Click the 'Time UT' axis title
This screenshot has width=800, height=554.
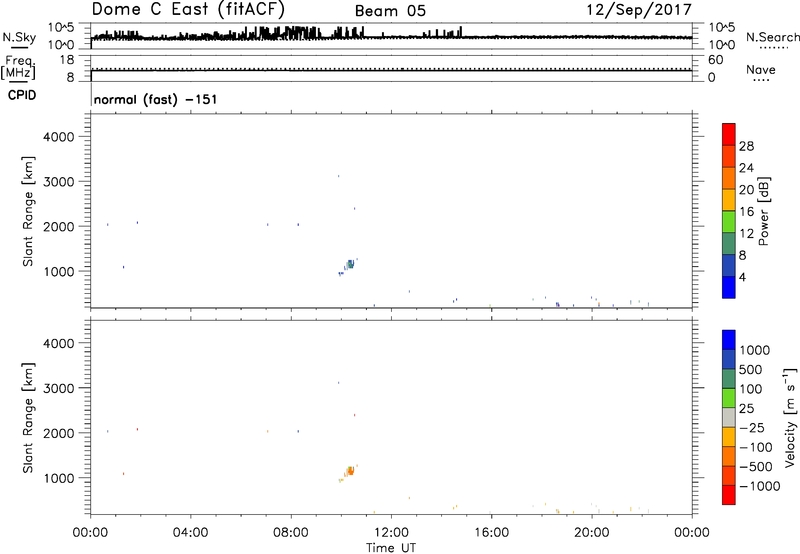[x=391, y=548]
